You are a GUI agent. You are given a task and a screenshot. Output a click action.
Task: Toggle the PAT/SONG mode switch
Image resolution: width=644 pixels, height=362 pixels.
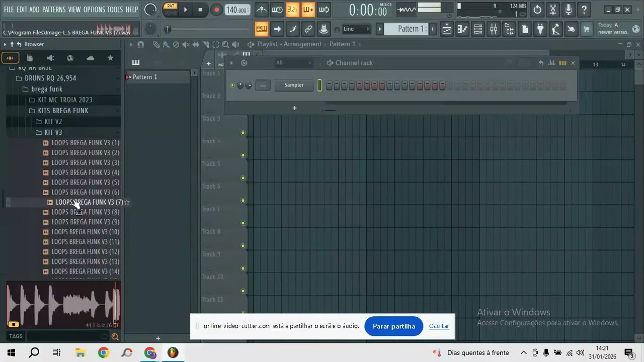pyautogui.click(x=171, y=9)
